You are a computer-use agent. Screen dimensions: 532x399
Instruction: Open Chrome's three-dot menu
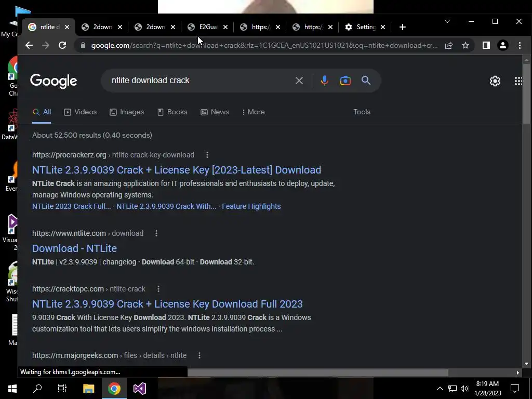pyautogui.click(x=520, y=46)
